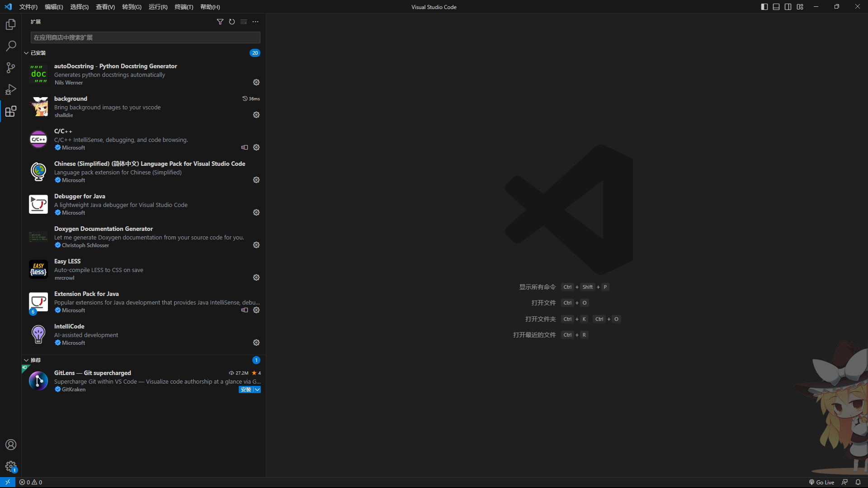
Task: Select the Easy LESS extension entry
Action: tap(144, 269)
